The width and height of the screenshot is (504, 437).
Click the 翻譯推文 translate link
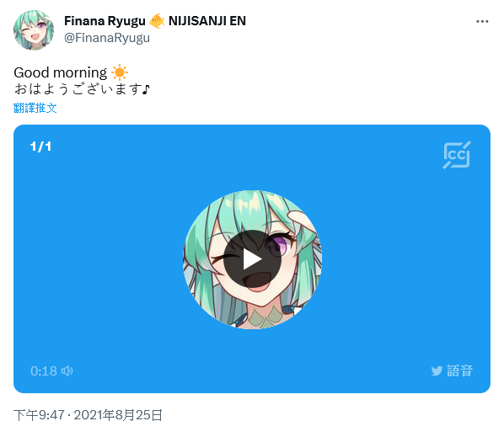coord(35,108)
